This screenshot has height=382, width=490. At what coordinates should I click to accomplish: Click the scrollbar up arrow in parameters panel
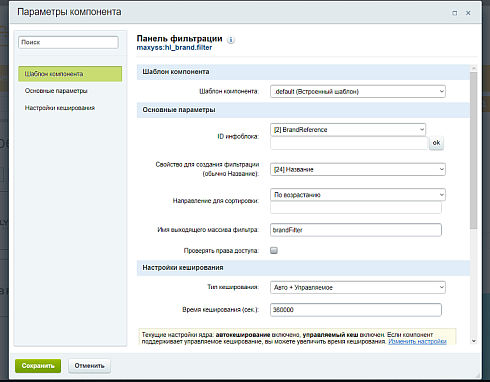coord(473,68)
